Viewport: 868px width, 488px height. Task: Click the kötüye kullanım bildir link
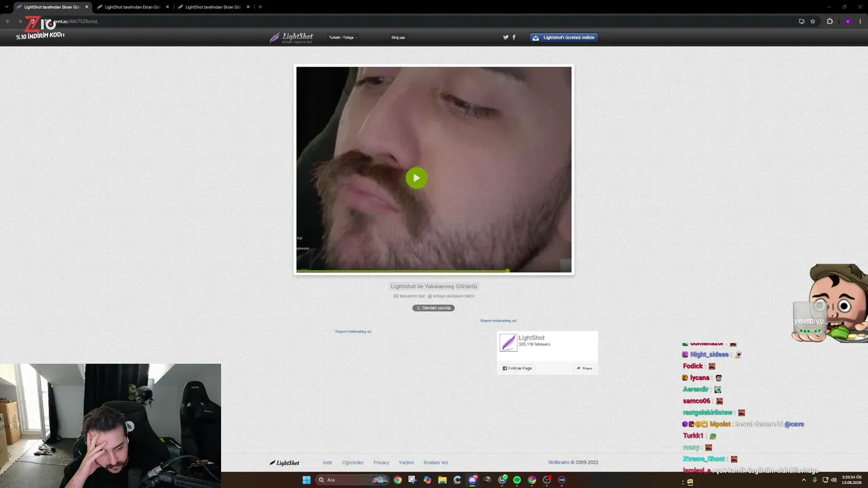pos(451,296)
